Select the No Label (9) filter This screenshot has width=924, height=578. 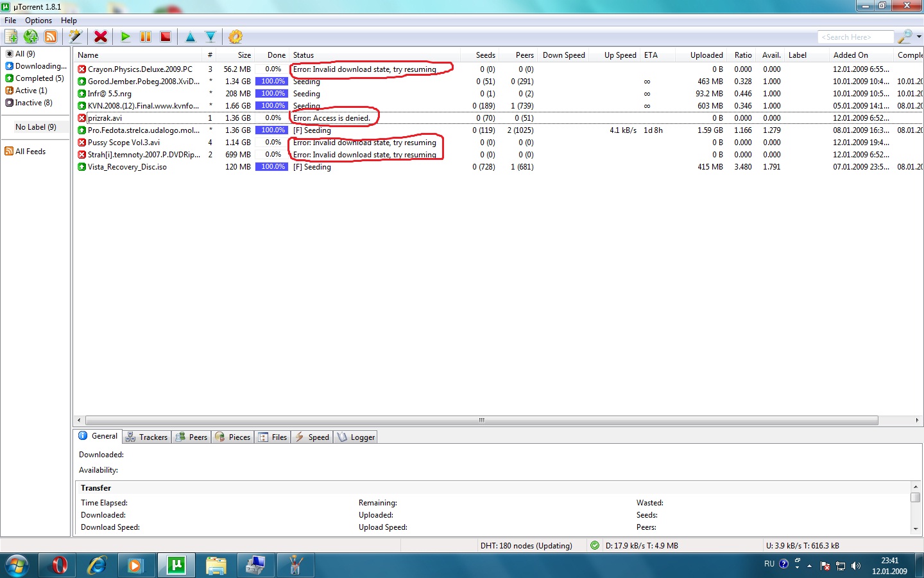pos(36,127)
